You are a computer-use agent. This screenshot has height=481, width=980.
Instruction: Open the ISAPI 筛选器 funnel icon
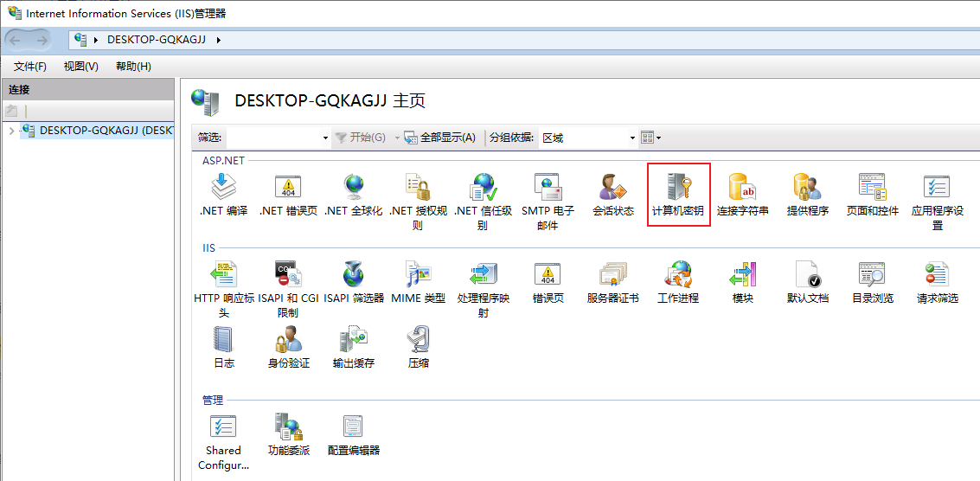(353, 274)
